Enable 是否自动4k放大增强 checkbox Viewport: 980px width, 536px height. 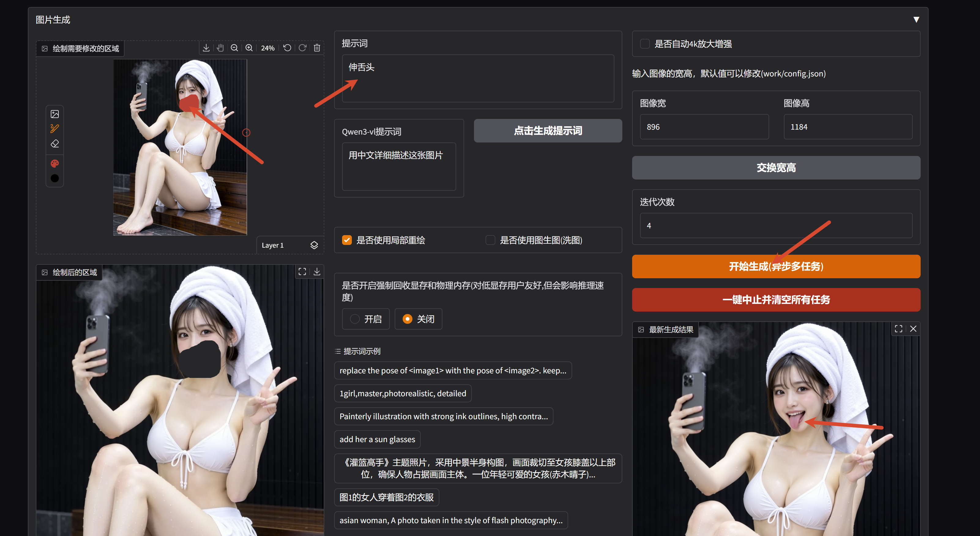[x=645, y=44]
